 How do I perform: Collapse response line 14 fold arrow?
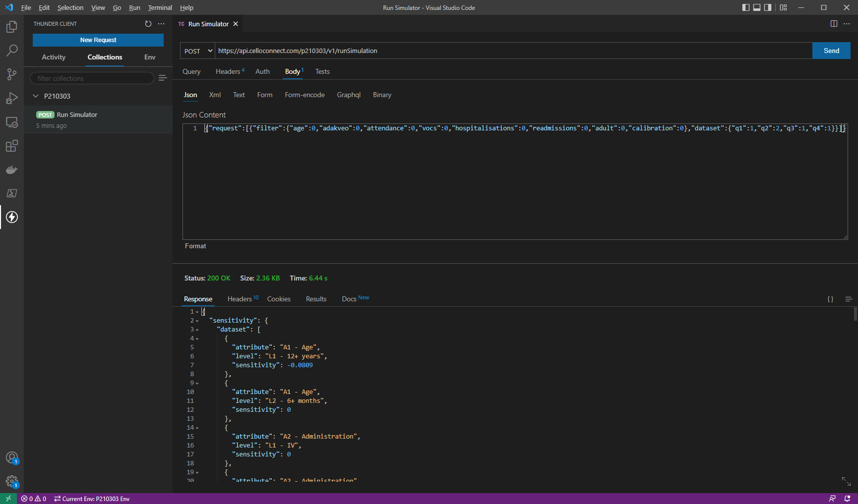point(197,428)
